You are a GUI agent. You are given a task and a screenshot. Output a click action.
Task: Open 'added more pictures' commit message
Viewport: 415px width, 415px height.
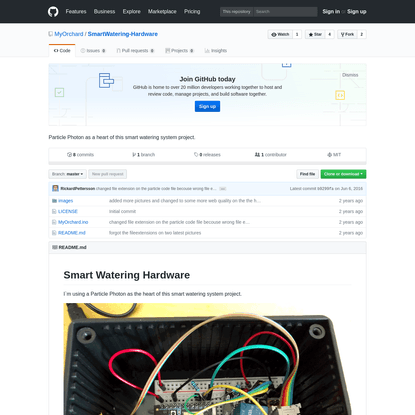[x=185, y=201]
